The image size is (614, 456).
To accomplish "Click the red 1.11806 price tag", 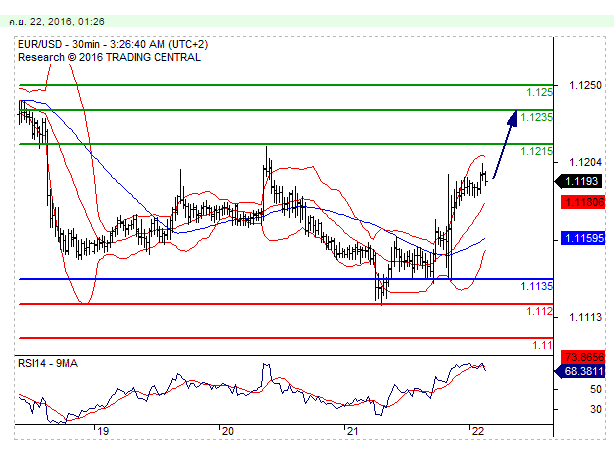I will point(583,202).
